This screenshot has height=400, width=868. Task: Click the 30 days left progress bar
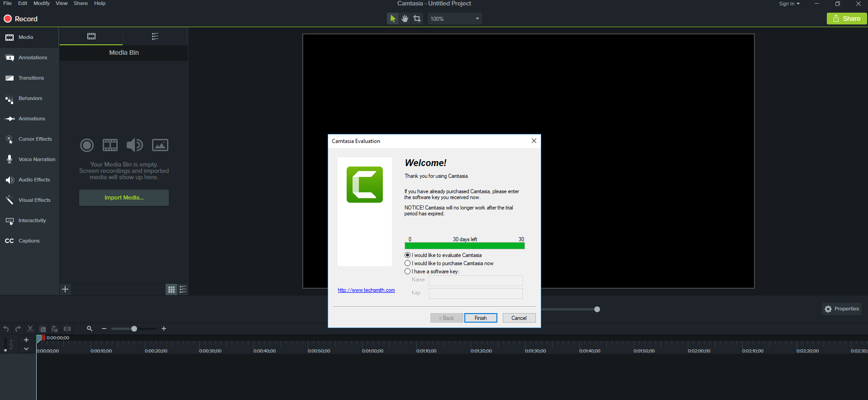click(x=465, y=246)
